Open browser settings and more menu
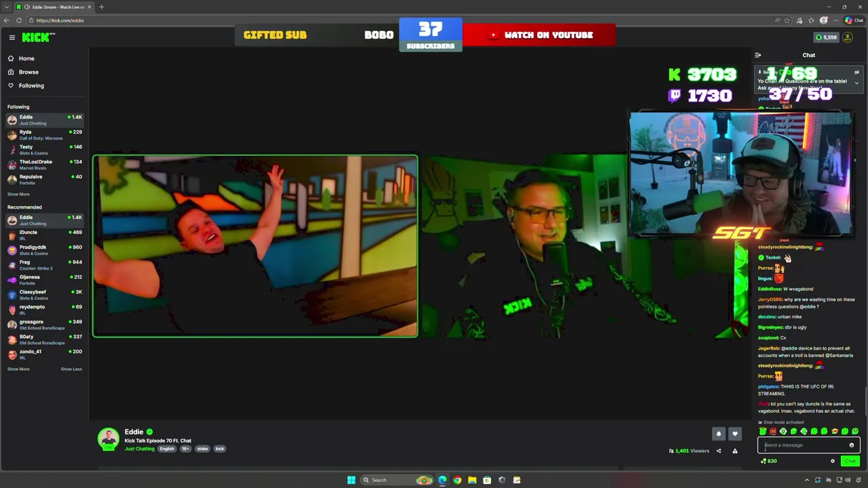Screen dimensions: 868x488 (x=835, y=20)
